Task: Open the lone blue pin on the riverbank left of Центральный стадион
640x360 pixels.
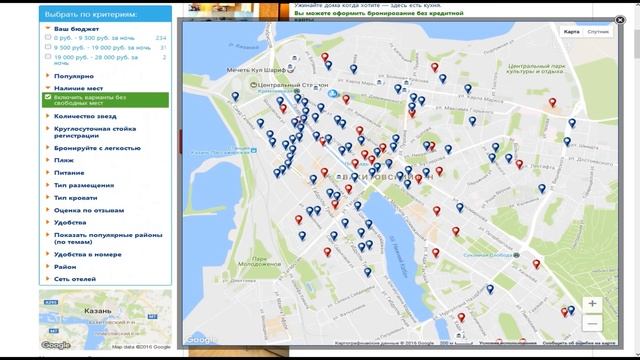Action: point(235,96)
